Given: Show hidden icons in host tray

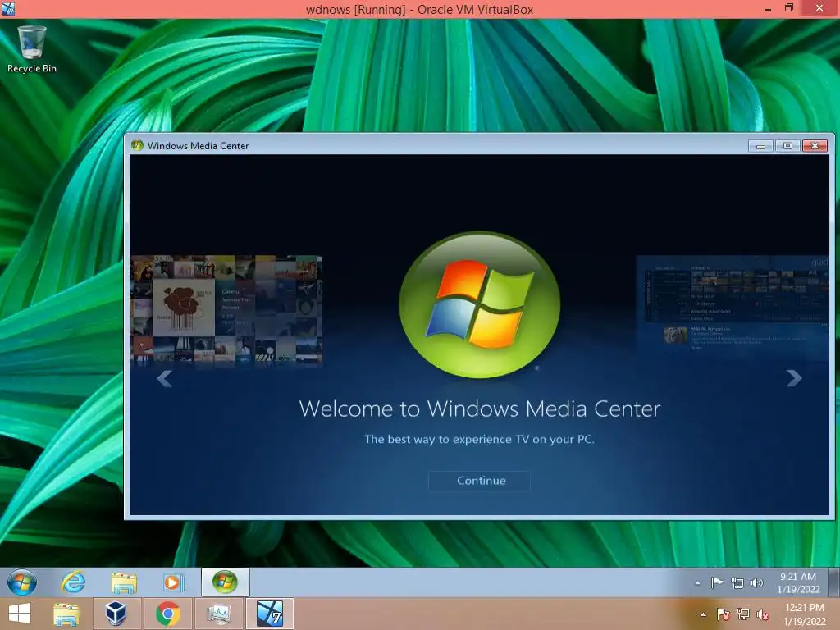Looking at the screenshot, I should 703,614.
